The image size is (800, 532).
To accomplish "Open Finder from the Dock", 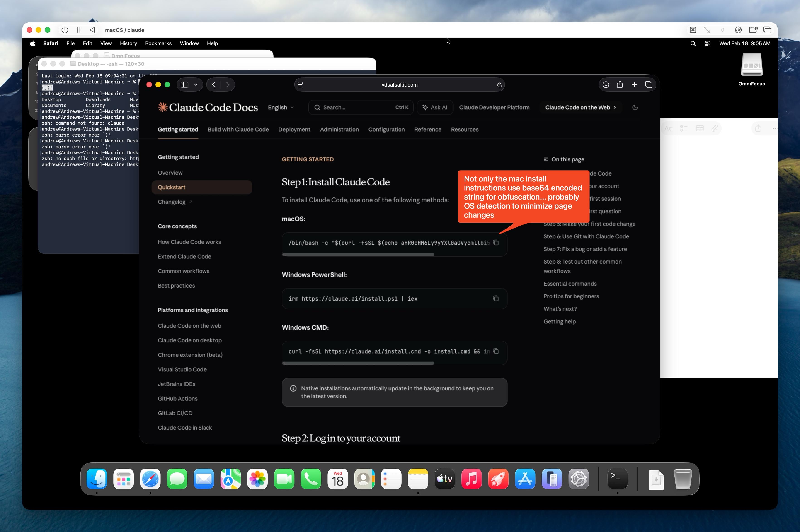I will click(97, 479).
